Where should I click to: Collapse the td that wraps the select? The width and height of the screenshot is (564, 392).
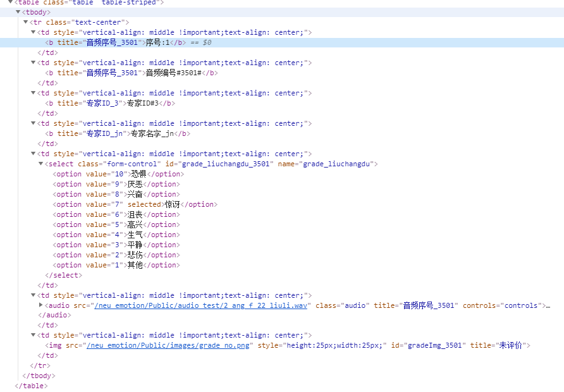(x=33, y=153)
